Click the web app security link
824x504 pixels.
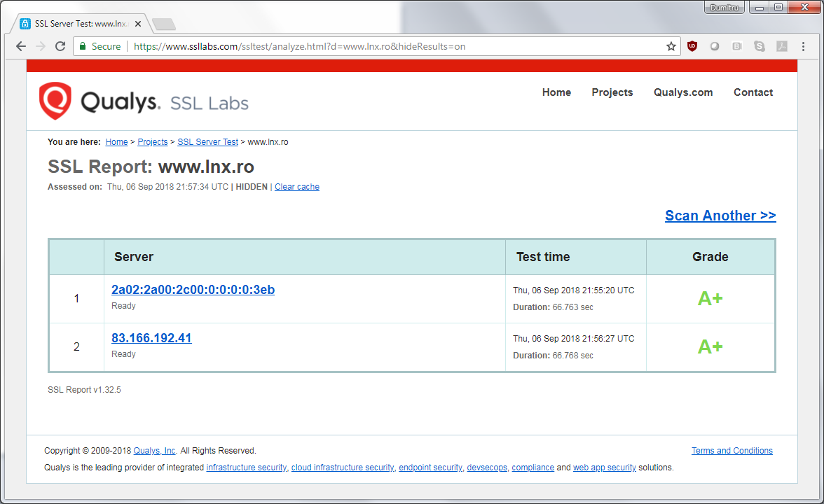(x=604, y=468)
